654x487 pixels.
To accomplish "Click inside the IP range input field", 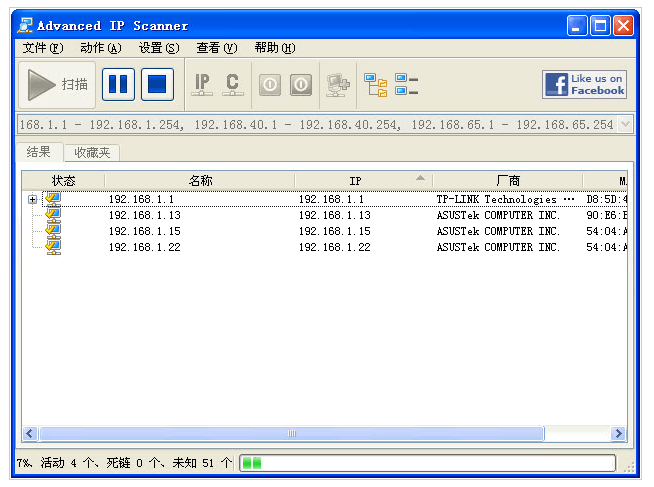I will click(317, 125).
